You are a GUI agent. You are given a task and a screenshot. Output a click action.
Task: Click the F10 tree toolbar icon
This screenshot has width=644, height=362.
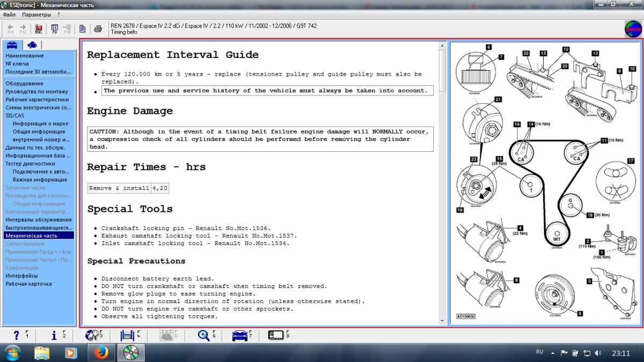point(67,28)
